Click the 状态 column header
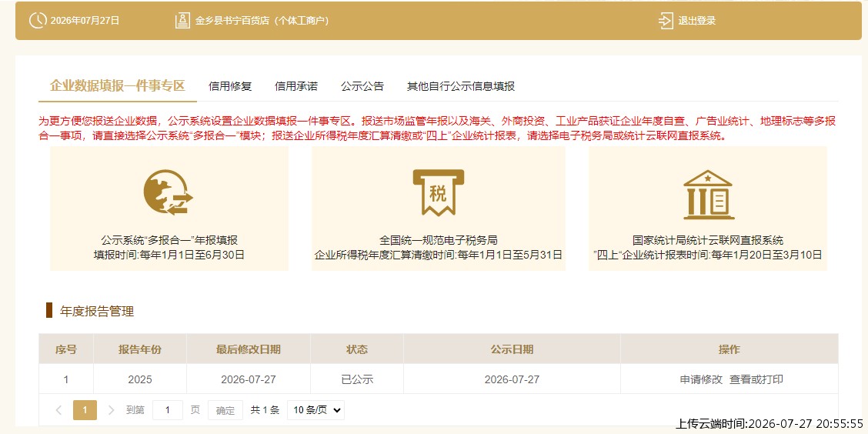The image size is (868, 434). (357, 349)
